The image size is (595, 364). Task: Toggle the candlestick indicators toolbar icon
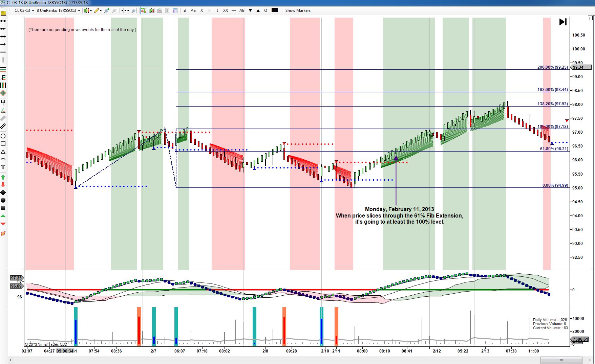pos(152,10)
